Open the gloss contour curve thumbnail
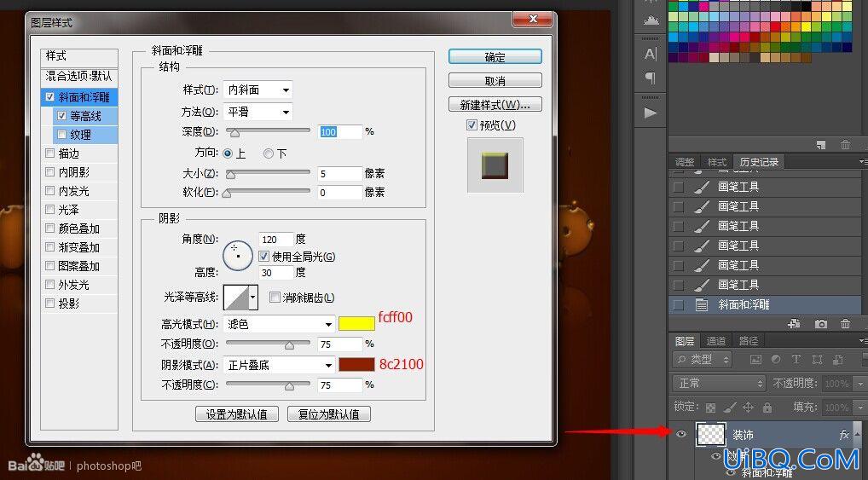 [x=236, y=298]
